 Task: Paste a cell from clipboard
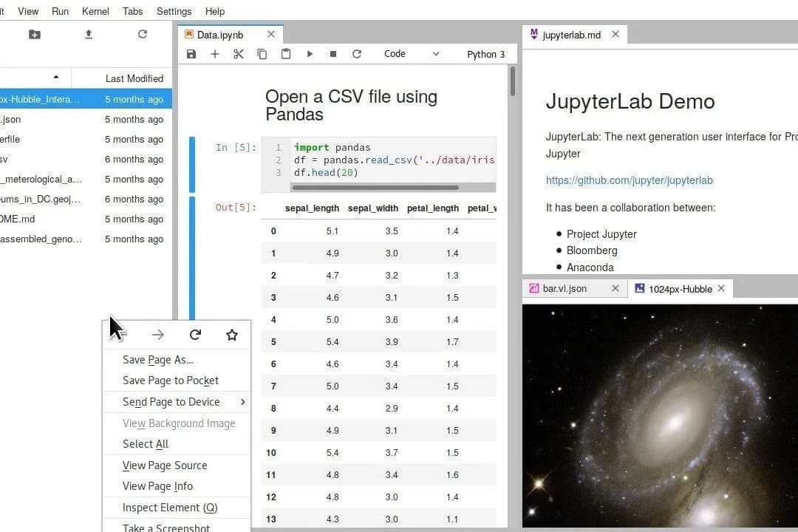[286, 53]
